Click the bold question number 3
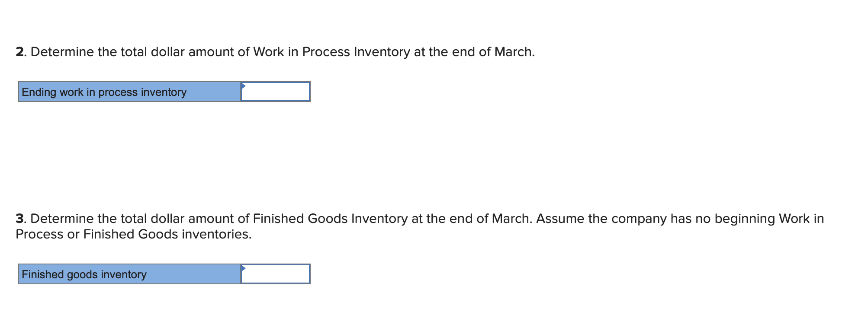868x318 pixels. [19, 219]
